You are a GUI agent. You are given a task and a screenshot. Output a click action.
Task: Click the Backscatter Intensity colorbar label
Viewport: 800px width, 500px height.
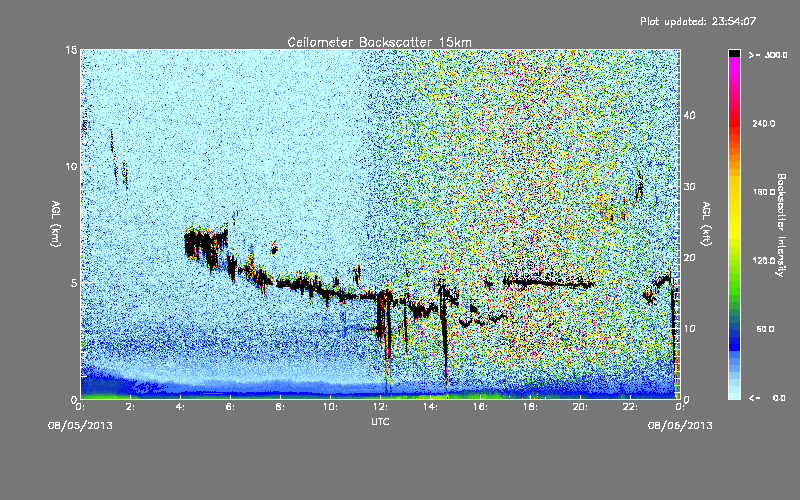[x=781, y=225]
